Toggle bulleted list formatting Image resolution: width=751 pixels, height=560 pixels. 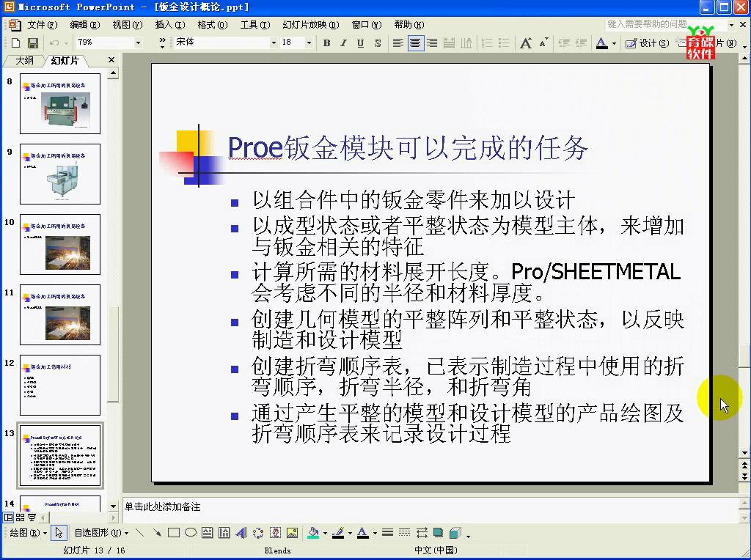(x=504, y=43)
